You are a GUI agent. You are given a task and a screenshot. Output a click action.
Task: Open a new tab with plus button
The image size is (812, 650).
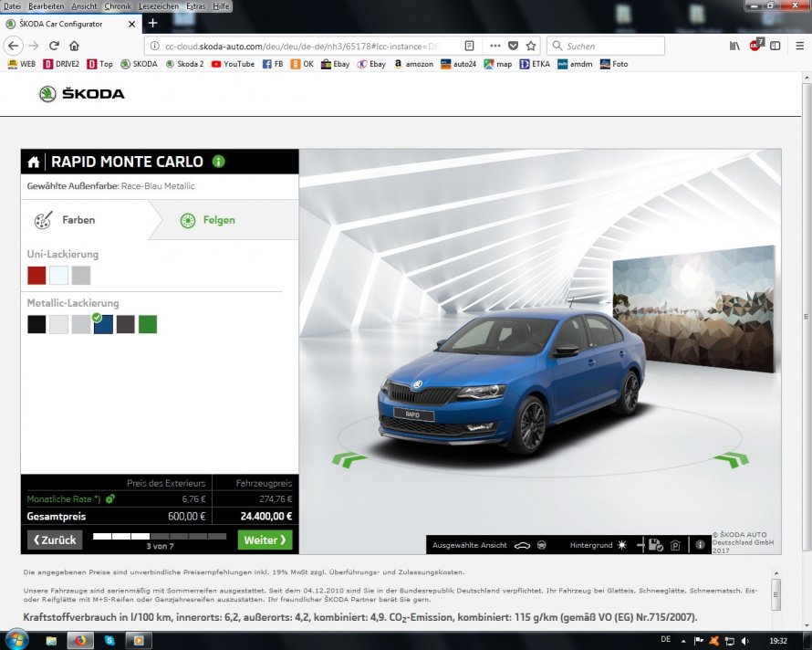coord(152,23)
